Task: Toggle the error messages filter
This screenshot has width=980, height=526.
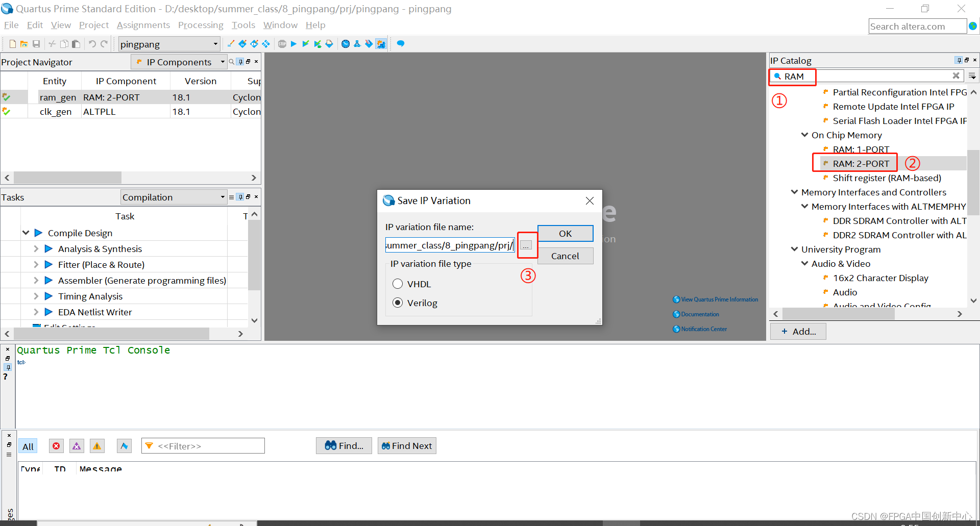Action: pos(56,446)
